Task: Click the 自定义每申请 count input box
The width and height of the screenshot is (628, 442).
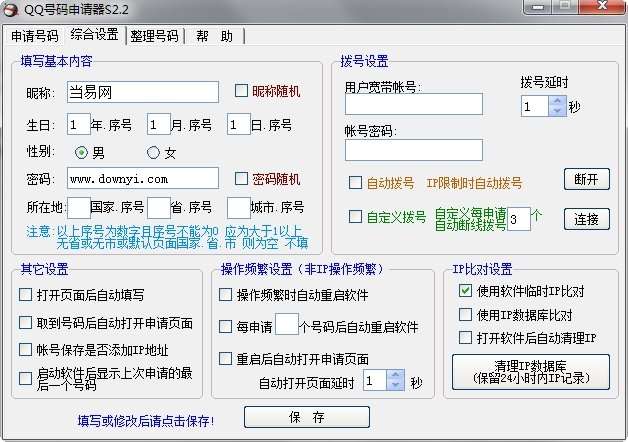Action: (519, 219)
